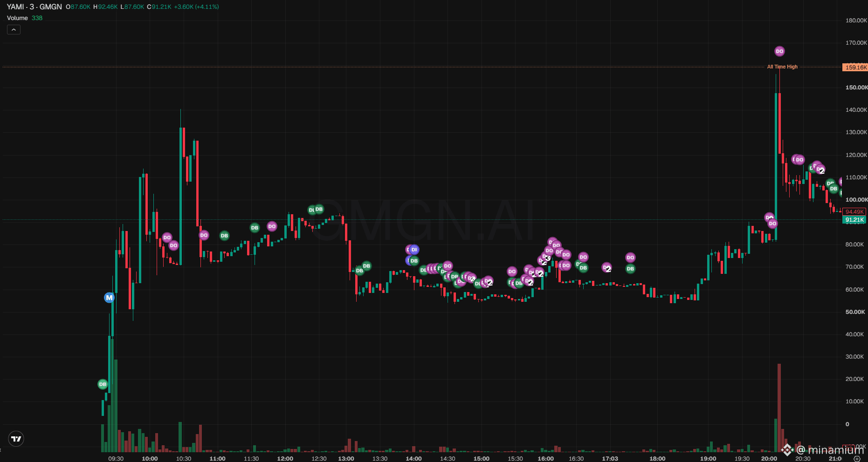Collapse the indicator legend chevron under Volume
This screenshot has height=462, width=868.
14,30
